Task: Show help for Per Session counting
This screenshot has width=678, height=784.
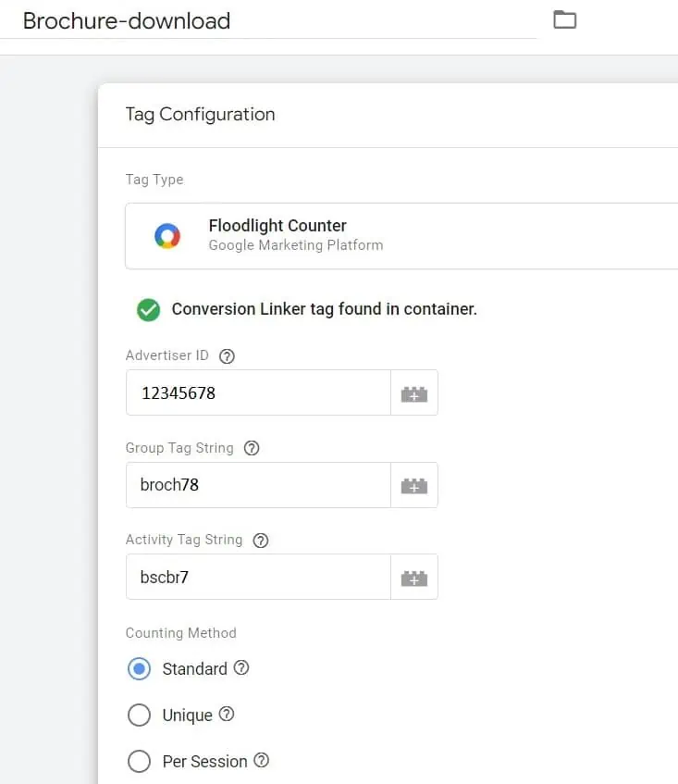Action: click(x=262, y=761)
